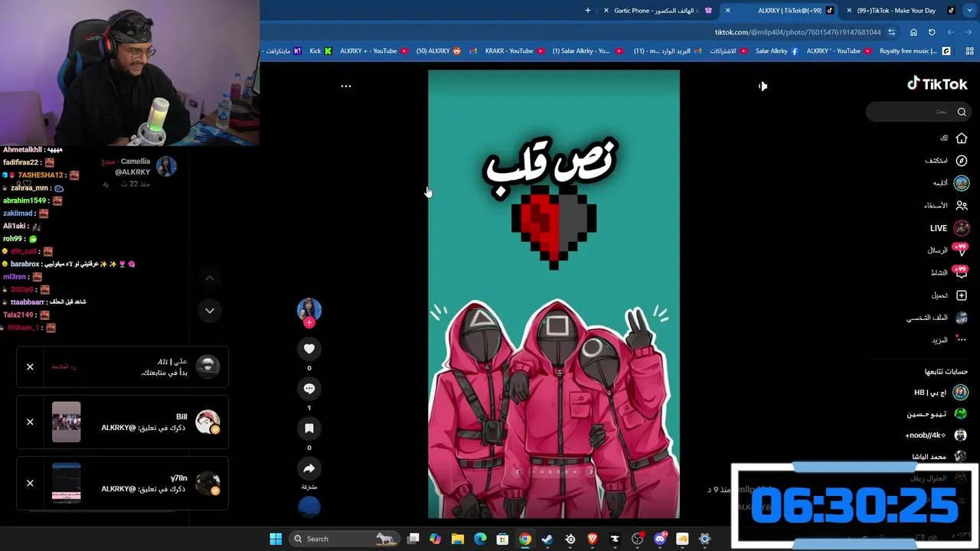Follow creator via the red plus badge
This screenshot has width=980, height=551.
[x=309, y=323]
